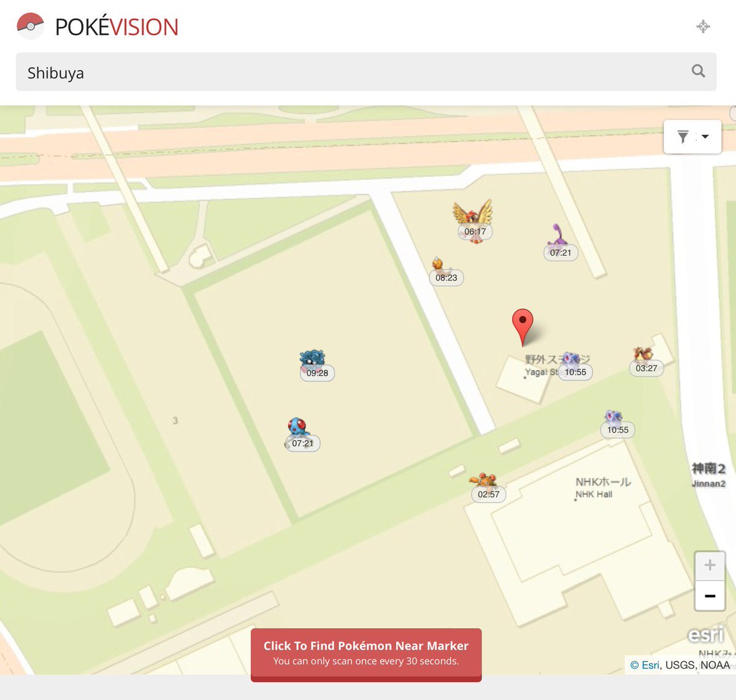Zoom out the map with minus button
This screenshot has height=700, width=736.
(710, 596)
